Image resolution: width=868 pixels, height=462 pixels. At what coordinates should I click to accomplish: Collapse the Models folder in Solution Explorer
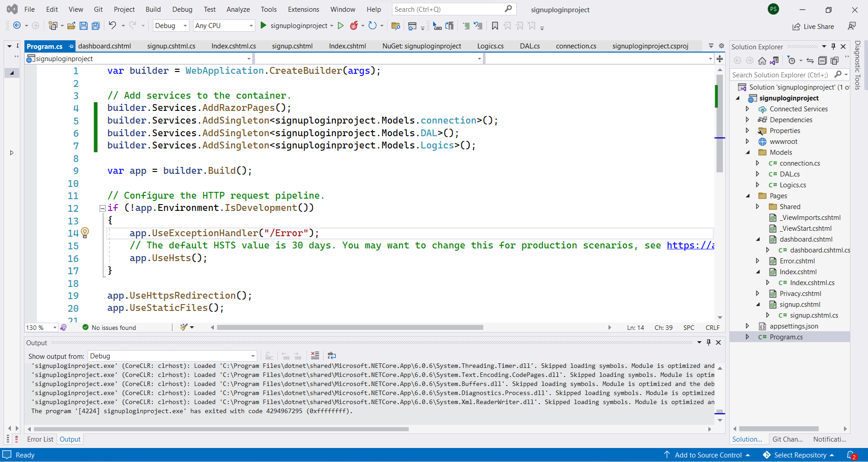point(748,152)
